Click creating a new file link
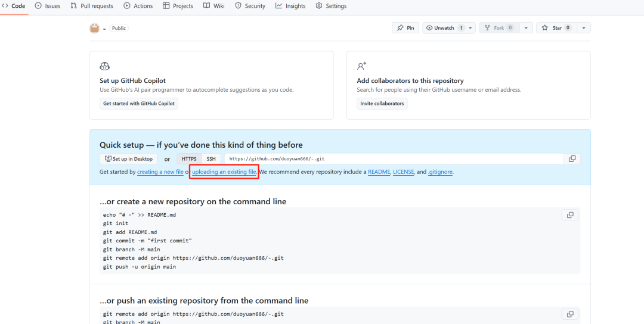The width and height of the screenshot is (644, 324). (x=160, y=172)
